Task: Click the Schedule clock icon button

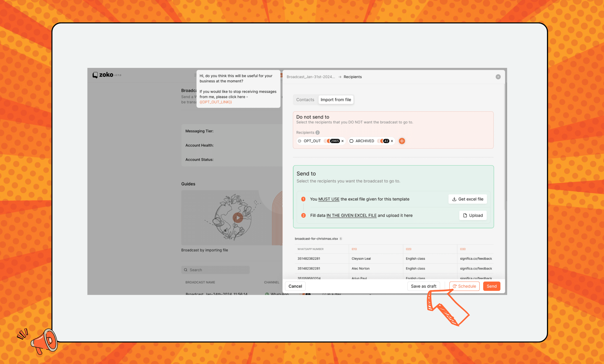Action: coord(455,286)
